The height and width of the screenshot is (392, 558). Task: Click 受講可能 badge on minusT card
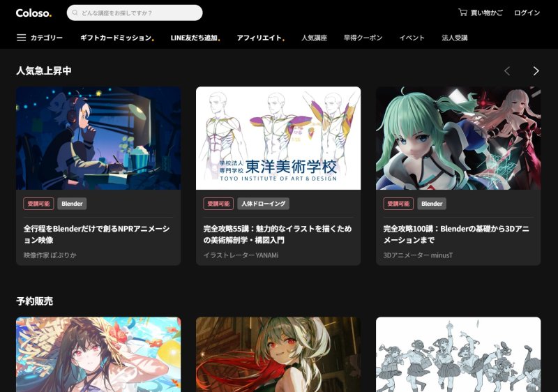(398, 204)
